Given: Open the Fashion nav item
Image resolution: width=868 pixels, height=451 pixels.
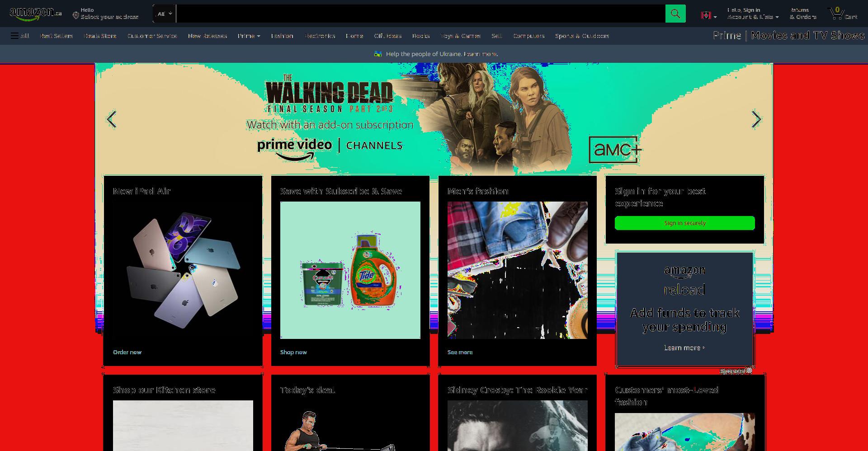Looking at the screenshot, I should click(282, 36).
